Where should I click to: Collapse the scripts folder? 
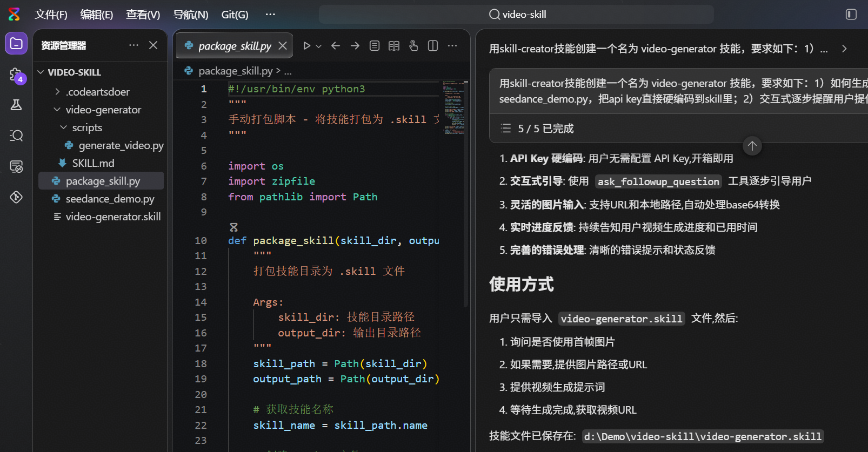(64, 127)
